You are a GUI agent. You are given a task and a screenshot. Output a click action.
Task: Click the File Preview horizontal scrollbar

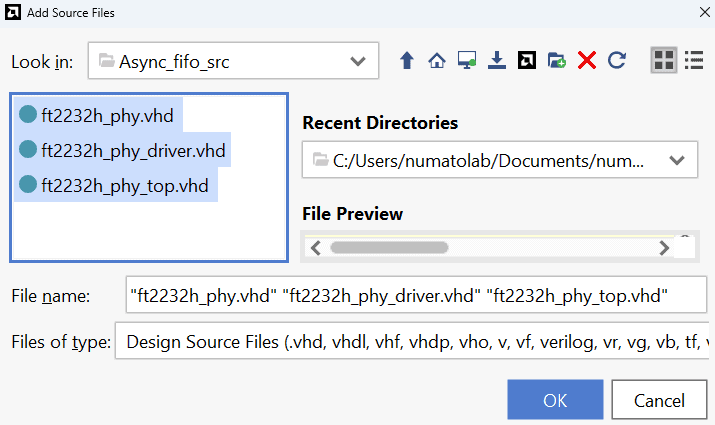pyautogui.click(x=390, y=247)
